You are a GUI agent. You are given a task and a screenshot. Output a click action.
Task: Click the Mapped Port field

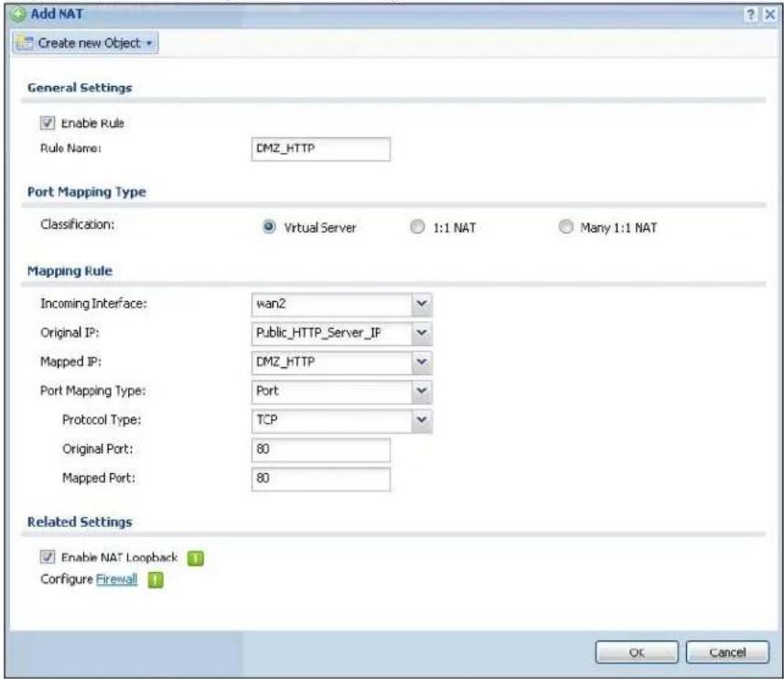coord(320,479)
